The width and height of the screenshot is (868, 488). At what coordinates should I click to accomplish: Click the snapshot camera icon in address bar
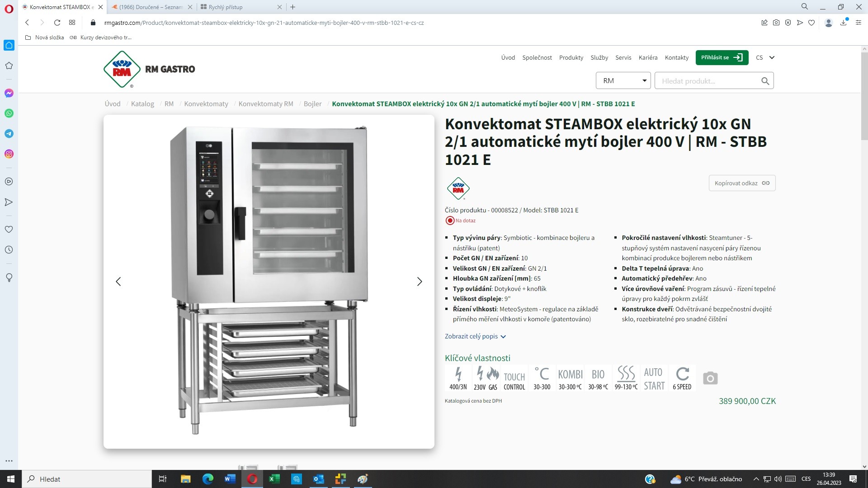point(776,23)
